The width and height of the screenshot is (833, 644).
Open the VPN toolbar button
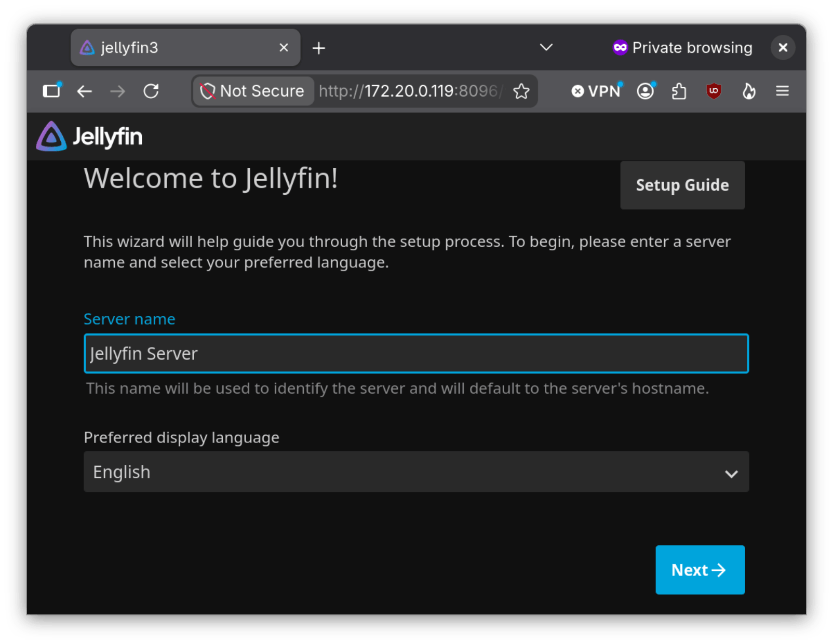(x=596, y=91)
